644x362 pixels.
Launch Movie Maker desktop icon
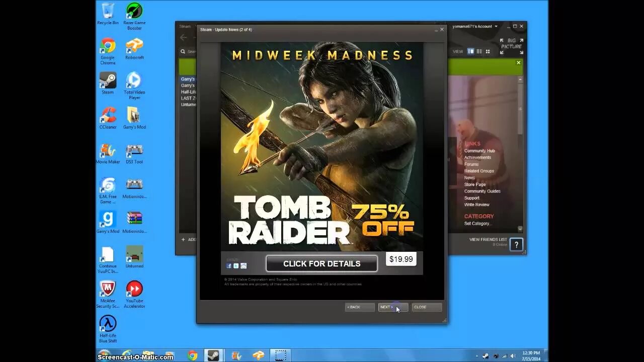coord(108,153)
